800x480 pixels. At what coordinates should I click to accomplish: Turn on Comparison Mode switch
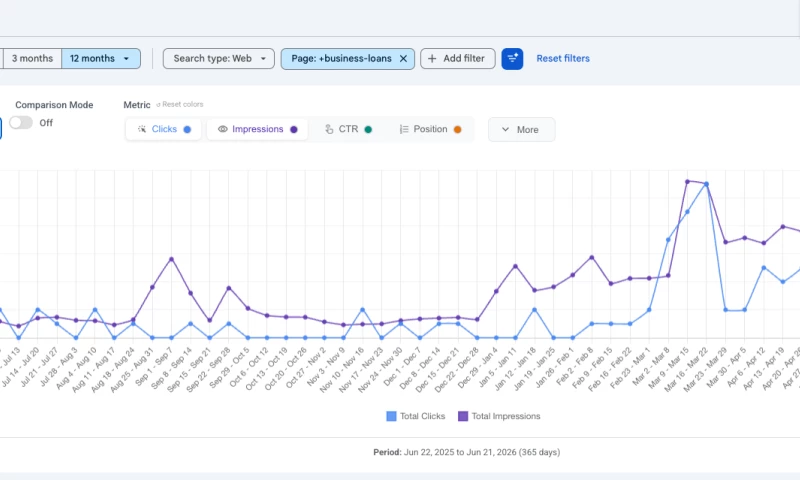coord(21,122)
